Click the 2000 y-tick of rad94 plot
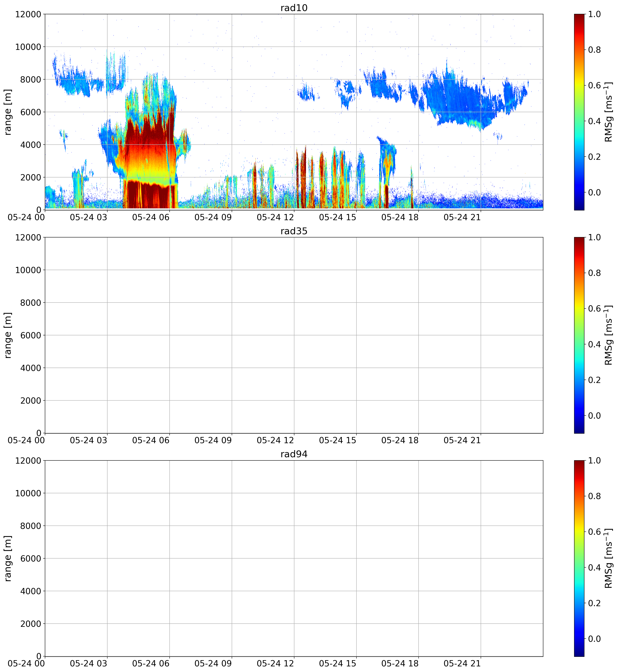Viewport: 618px width, 672px height. click(31, 624)
